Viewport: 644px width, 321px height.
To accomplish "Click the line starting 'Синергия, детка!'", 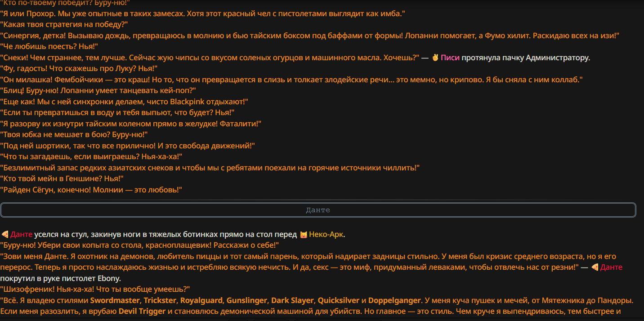I will click(x=309, y=36).
